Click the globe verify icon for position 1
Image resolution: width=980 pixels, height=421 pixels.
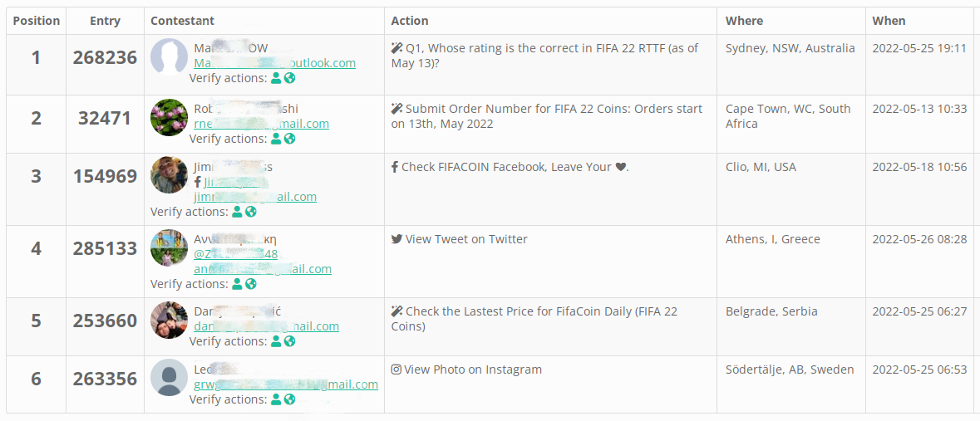click(290, 78)
